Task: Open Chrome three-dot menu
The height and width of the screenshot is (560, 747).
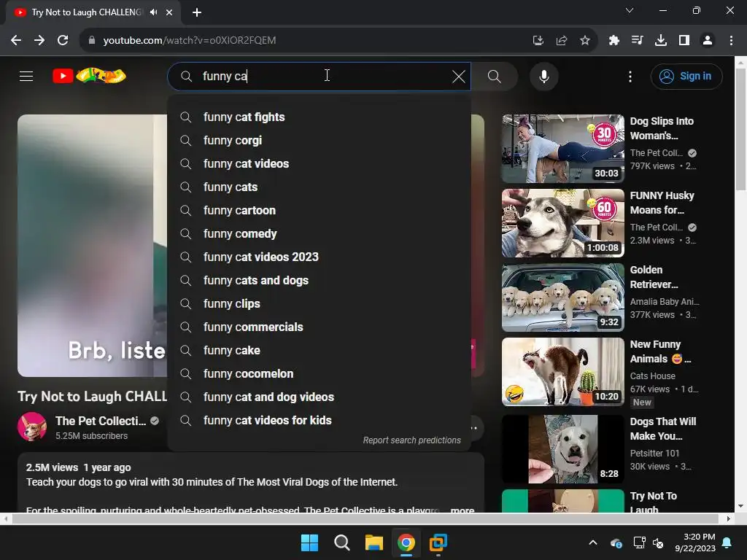Action: [731, 41]
